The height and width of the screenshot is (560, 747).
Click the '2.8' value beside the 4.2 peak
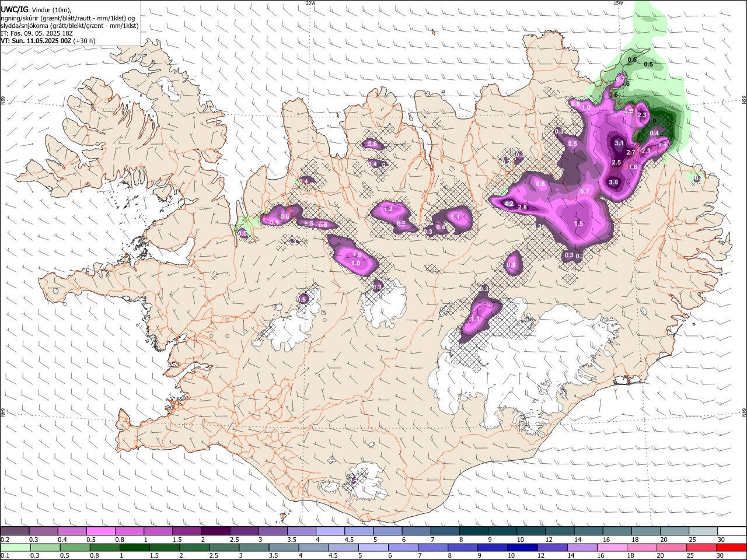[523, 208]
